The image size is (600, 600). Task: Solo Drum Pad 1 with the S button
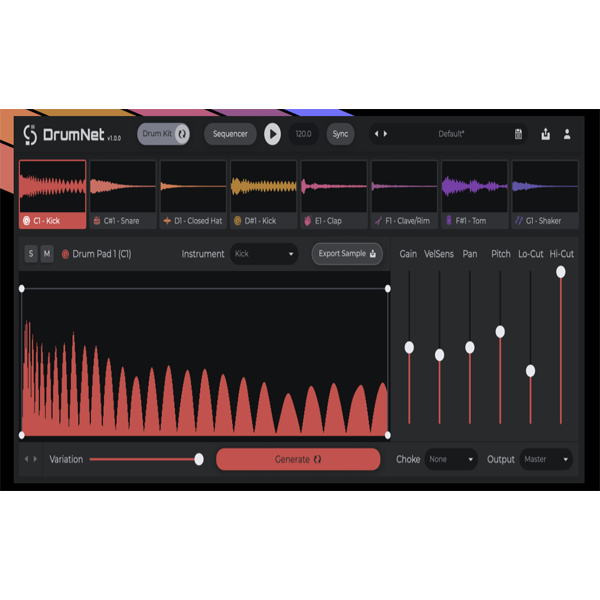[x=31, y=254]
